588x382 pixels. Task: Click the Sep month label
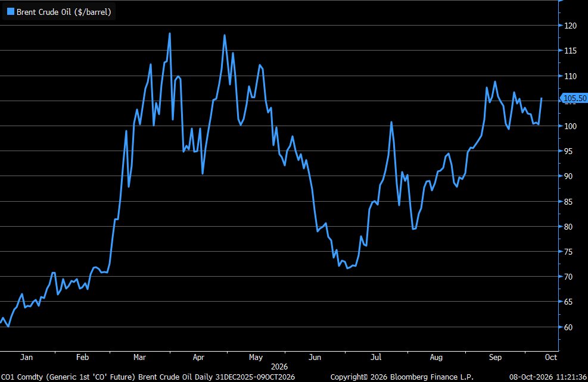click(x=495, y=357)
